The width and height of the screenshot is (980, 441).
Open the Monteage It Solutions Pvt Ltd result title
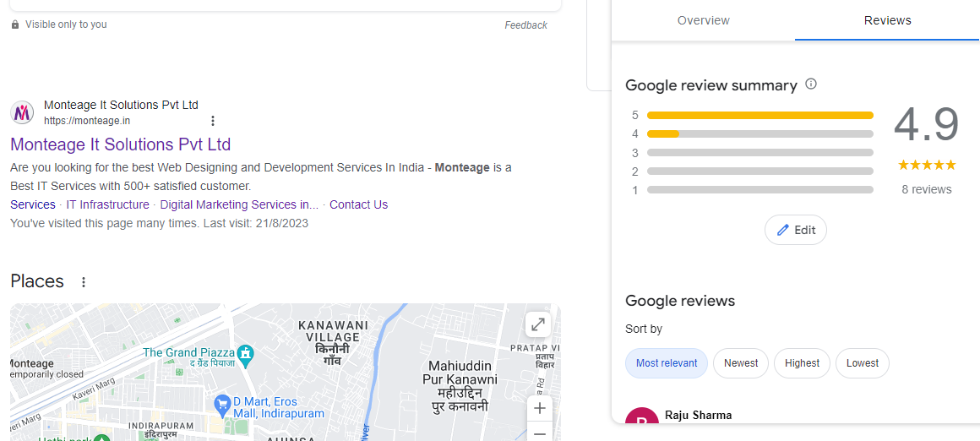(x=121, y=144)
